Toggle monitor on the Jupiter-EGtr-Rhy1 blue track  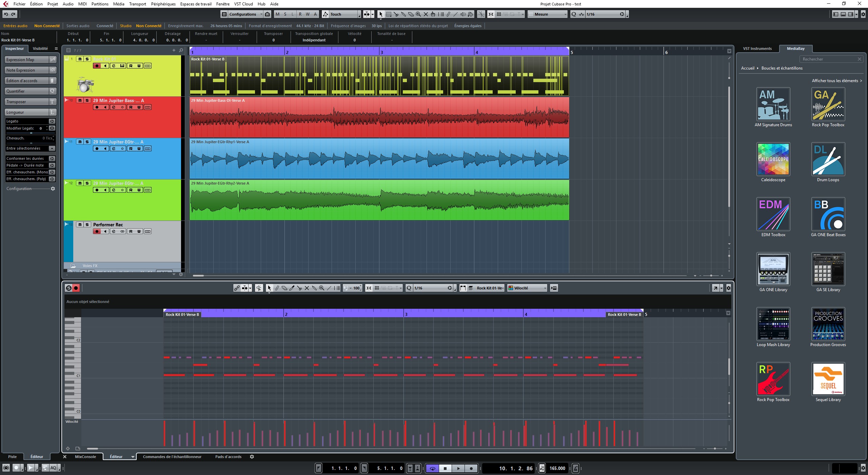click(x=105, y=149)
